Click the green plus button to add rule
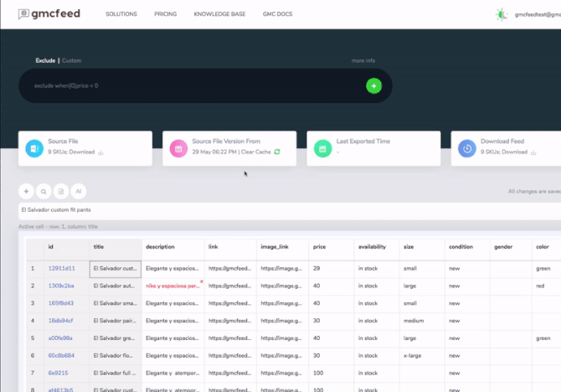The height and width of the screenshot is (392, 561). coord(373,85)
